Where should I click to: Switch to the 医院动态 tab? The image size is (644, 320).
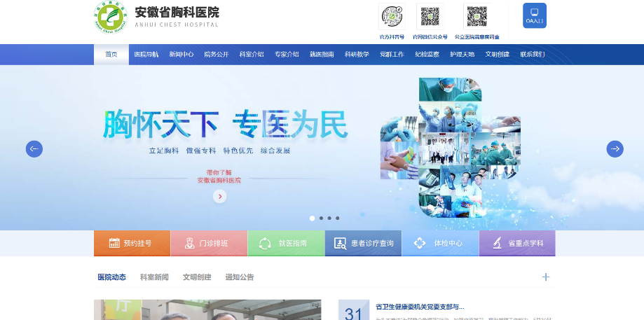point(111,277)
